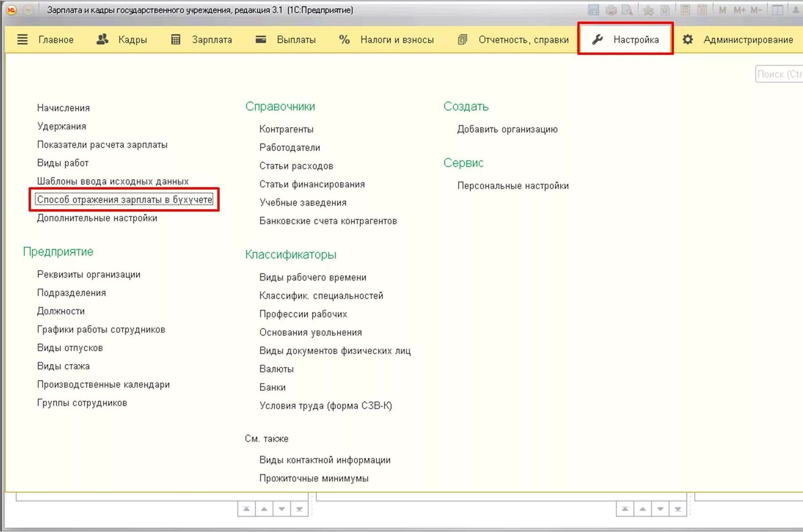Open the Отчетность, справки section
The height and width of the screenshot is (532, 803).
click(523, 40)
